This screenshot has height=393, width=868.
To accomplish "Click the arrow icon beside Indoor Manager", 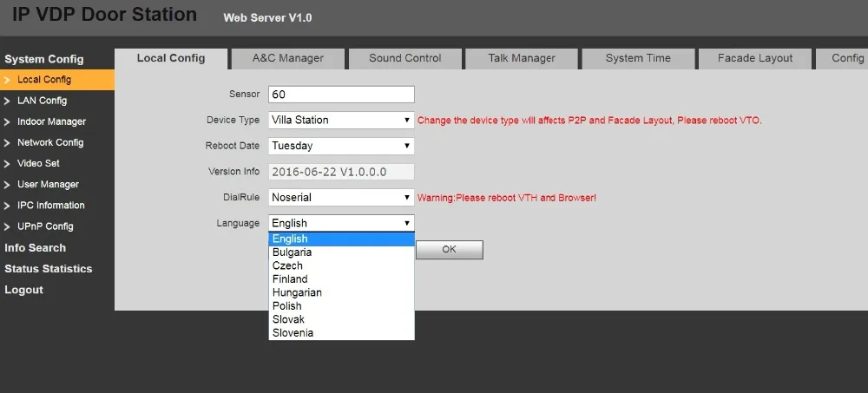I will (x=7, y=122).
